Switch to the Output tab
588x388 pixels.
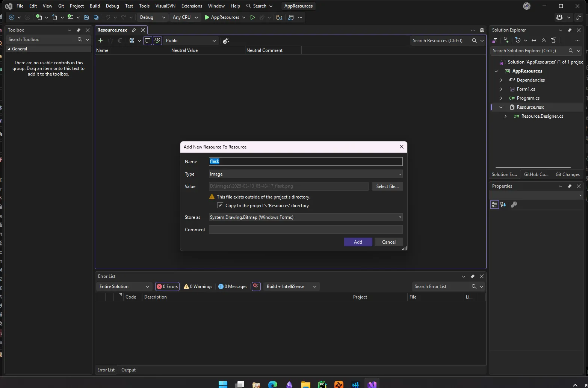(x=128, y=370)
